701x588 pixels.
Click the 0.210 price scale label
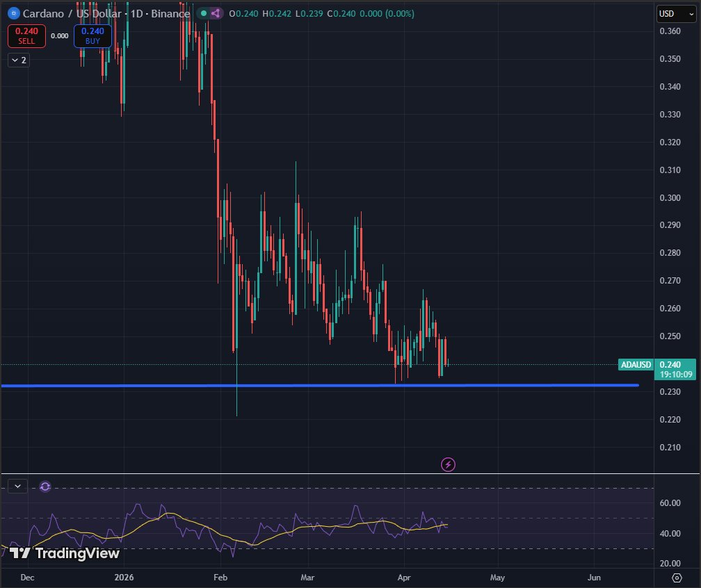[670, 448]
